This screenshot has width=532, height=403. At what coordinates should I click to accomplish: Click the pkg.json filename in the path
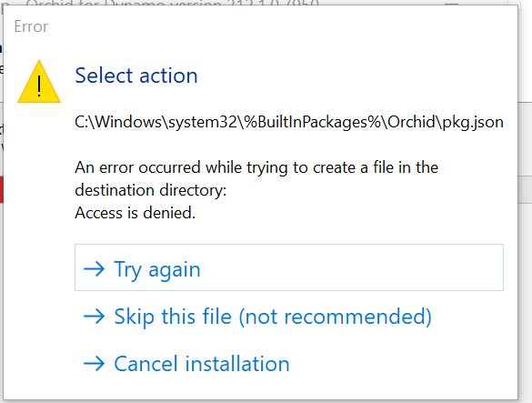coord(473,122)
